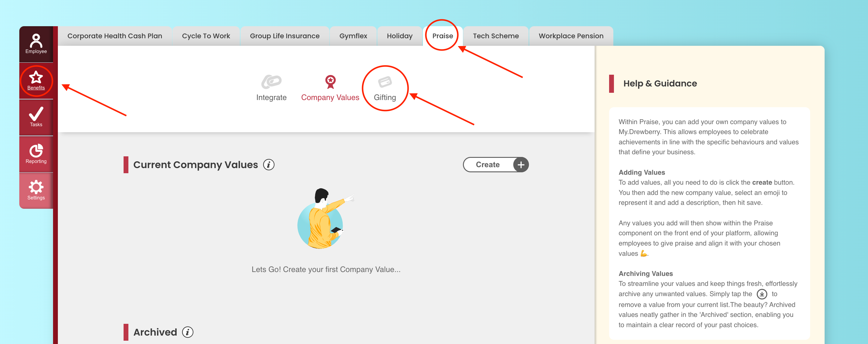This screenshot has width=868, height=344.
Task: Select the Praise tab
Action: (442, 36)
